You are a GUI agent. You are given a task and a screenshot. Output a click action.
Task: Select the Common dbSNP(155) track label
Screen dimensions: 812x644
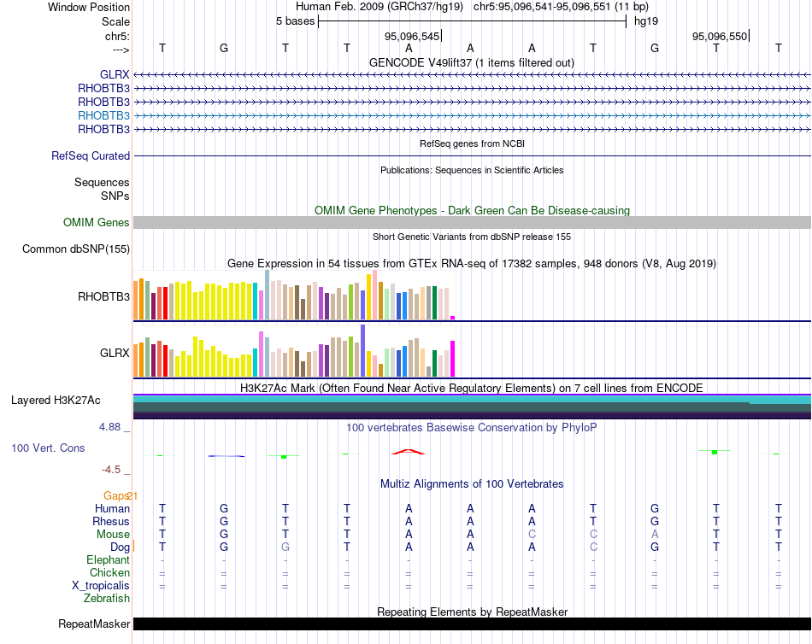(x=76, y=249)
